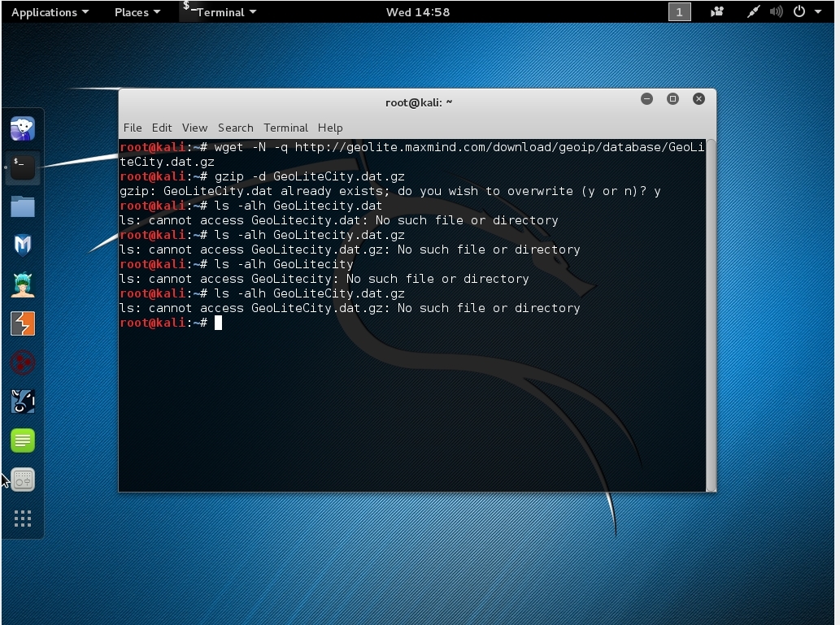Switch workspace with indicator 1

coord(679,11)
